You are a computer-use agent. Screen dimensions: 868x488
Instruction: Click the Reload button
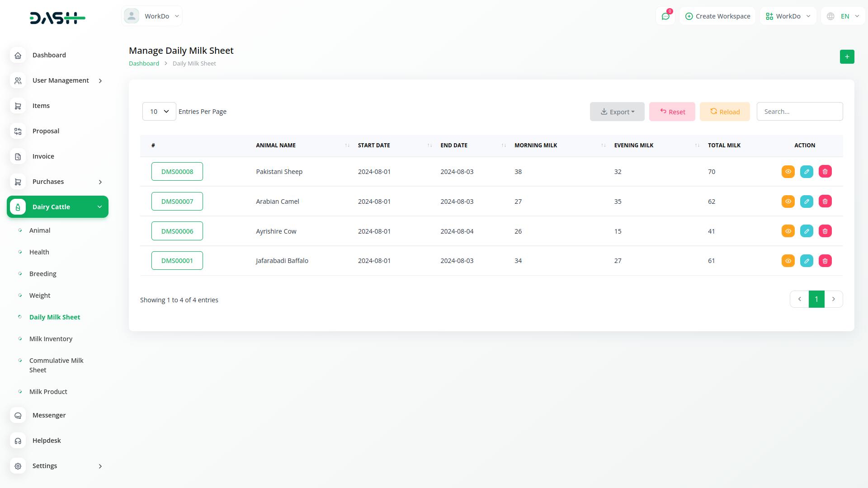tap(725, 112)
